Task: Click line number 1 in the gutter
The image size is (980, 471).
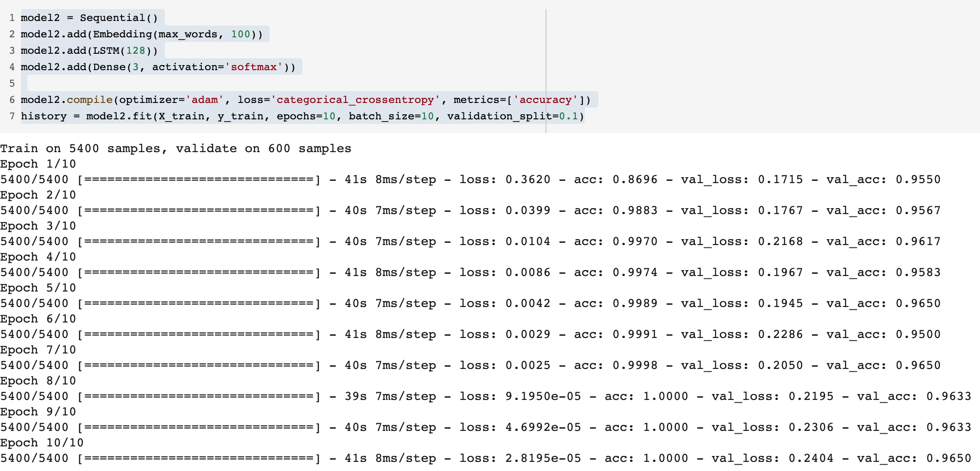Action: [12, 18]
